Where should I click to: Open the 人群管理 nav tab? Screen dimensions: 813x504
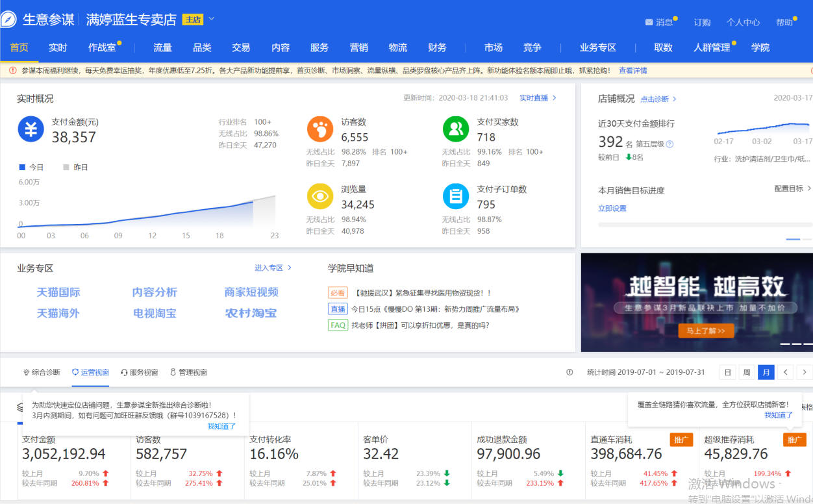(712, 47)
